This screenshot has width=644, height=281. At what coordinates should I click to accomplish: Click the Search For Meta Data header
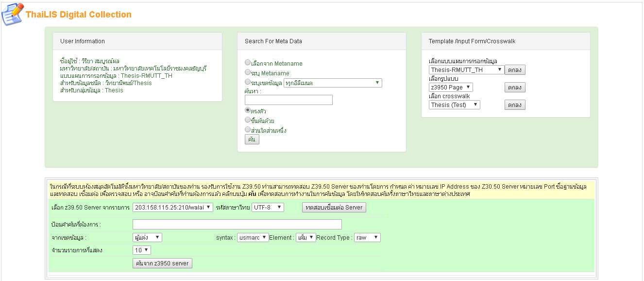322,41
